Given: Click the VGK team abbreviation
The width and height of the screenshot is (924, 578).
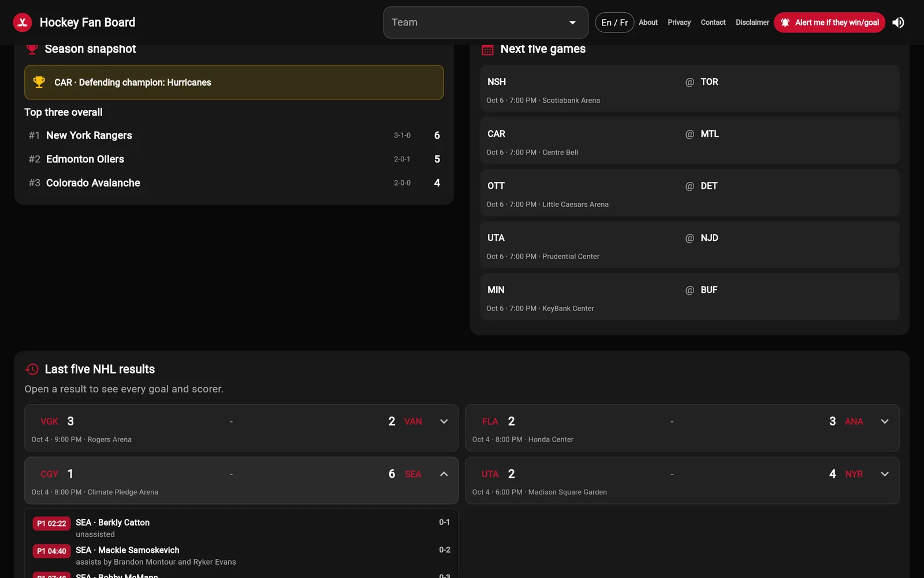Looking at the screenshot, I should pos(49,422).
